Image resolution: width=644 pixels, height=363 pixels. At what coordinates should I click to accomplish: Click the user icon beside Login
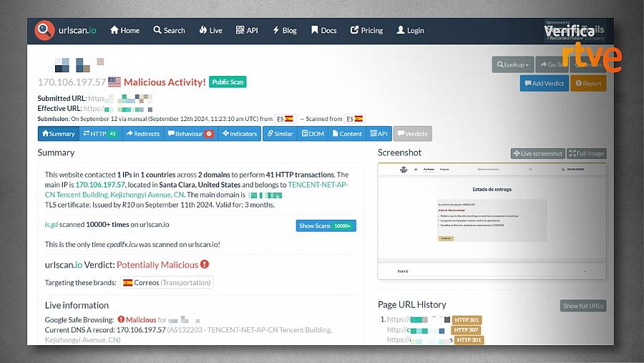[401, 30]
